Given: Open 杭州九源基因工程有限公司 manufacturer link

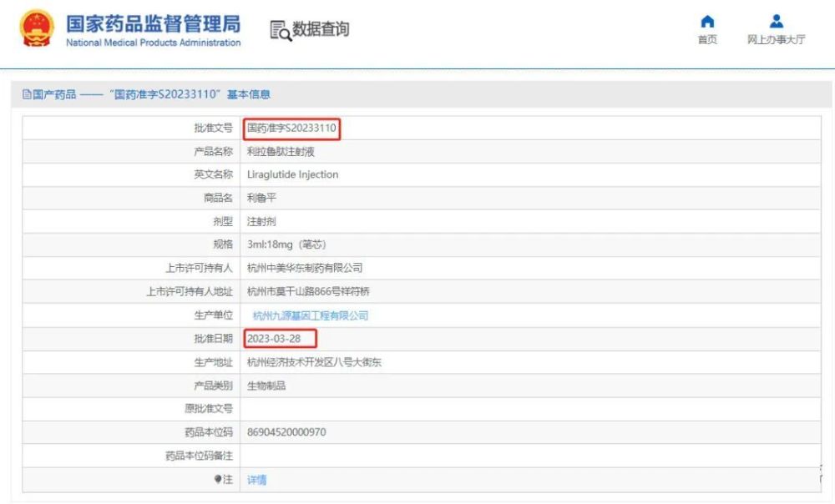Looking at the screenshot, I should click(x=311, y=315).
